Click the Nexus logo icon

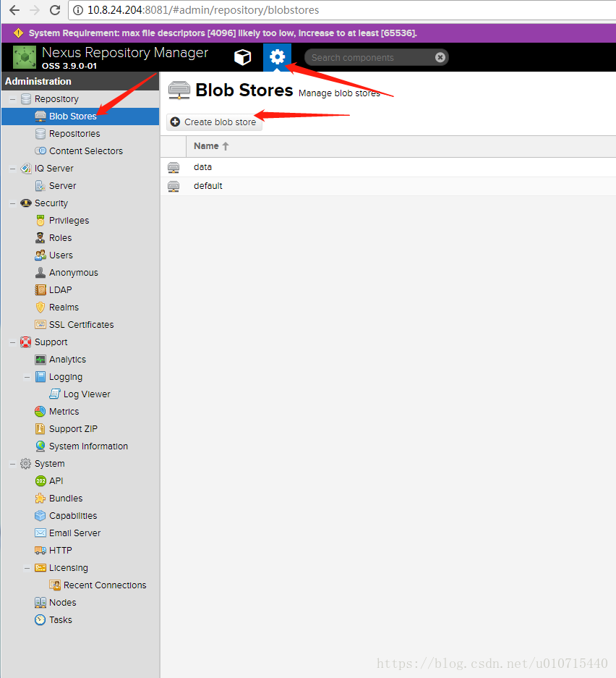(25, 57)
